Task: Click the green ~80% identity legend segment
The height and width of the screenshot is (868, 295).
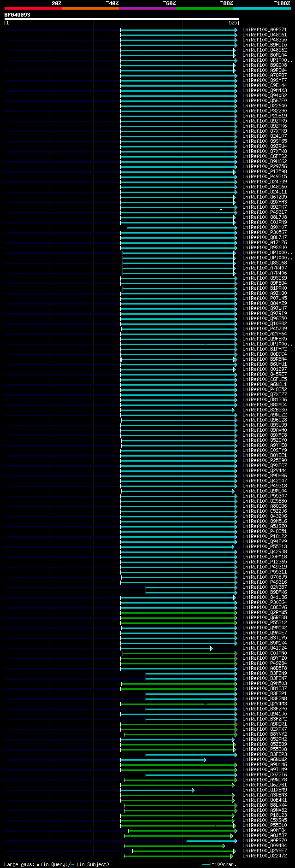Action: pos(205,8)
